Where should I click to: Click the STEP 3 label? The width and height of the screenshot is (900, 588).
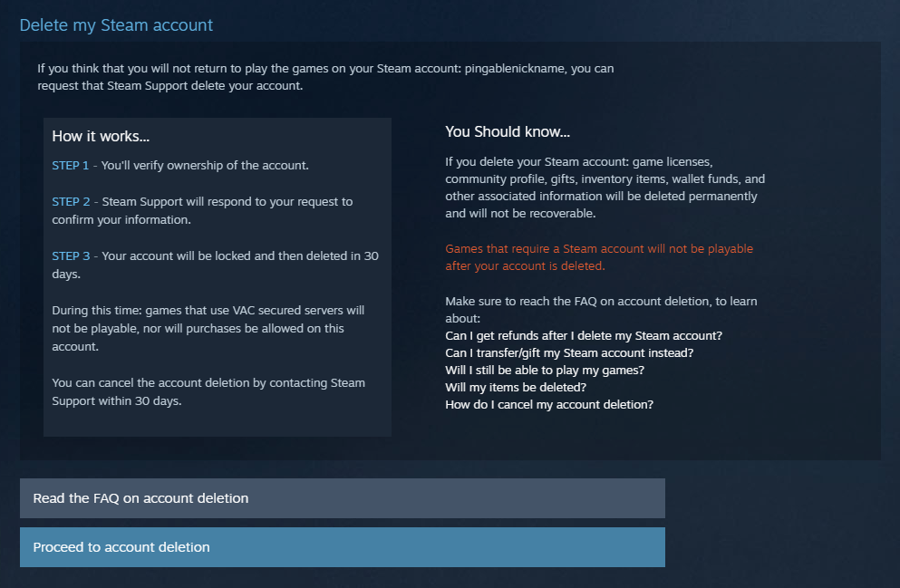(71, 255)
